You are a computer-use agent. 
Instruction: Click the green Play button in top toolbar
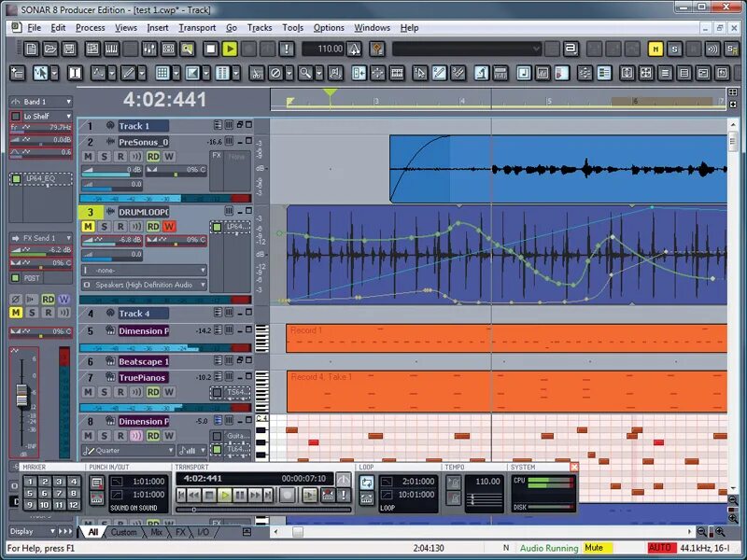pos(230,49)
